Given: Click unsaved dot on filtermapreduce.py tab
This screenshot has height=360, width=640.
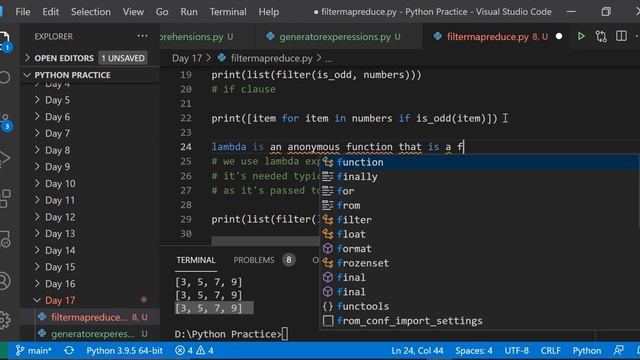Looking at the screenshot, I should [559, 36].
